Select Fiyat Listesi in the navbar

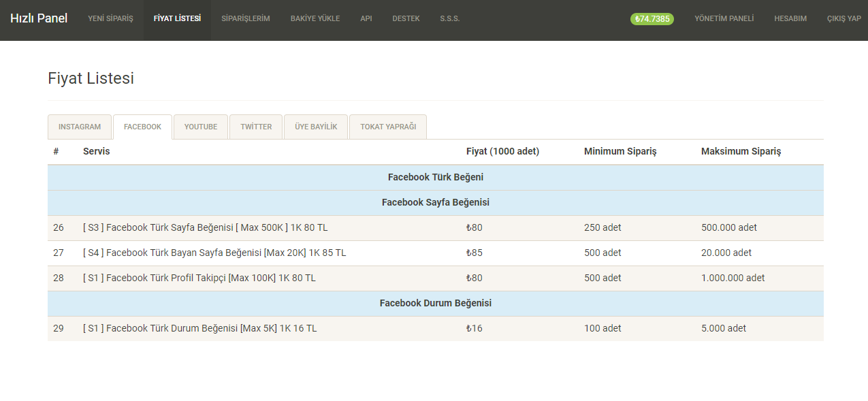[177, 19]
